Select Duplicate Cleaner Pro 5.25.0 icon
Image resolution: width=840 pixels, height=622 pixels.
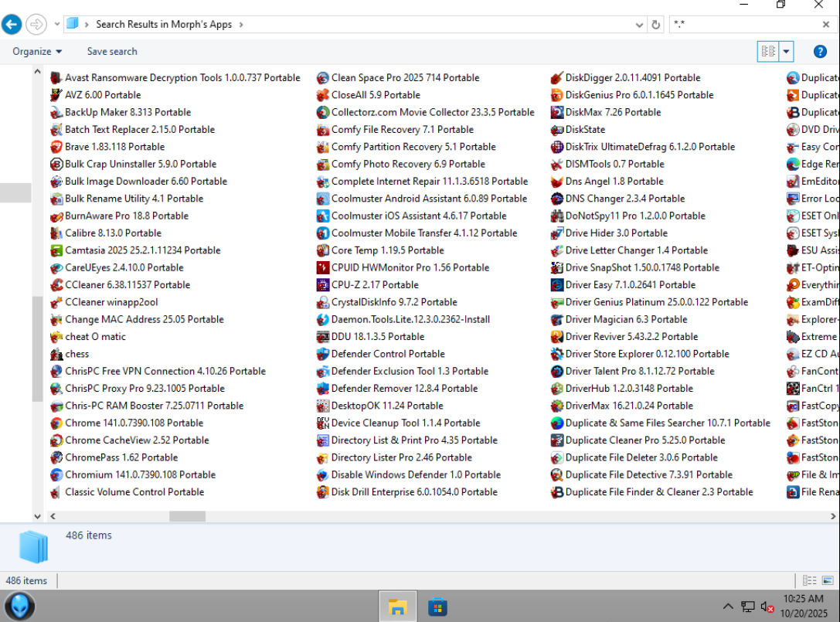(x=556, y=440)
